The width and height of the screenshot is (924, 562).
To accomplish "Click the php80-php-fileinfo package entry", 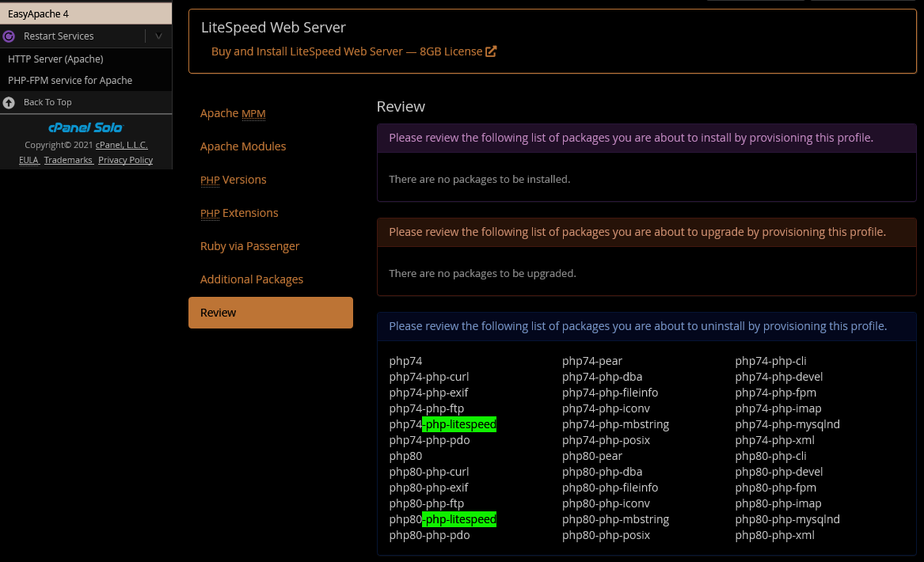I will pos(610,488).
